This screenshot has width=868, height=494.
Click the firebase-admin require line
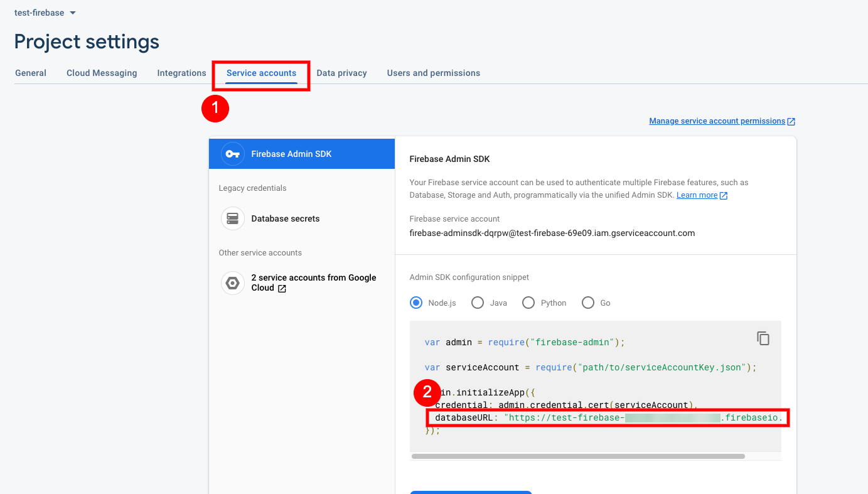pos(525,342)
